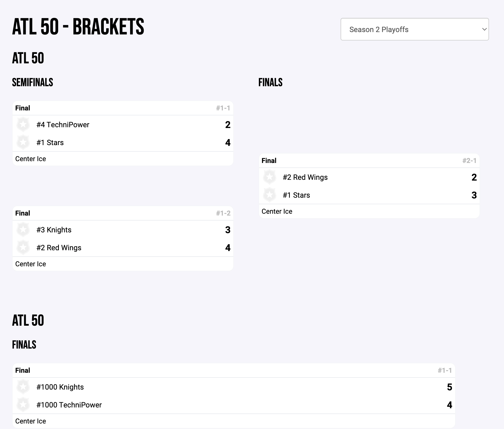Click game number #1-2 label
The width and height of the screenshot is (504, 429).
pos(223,213)
